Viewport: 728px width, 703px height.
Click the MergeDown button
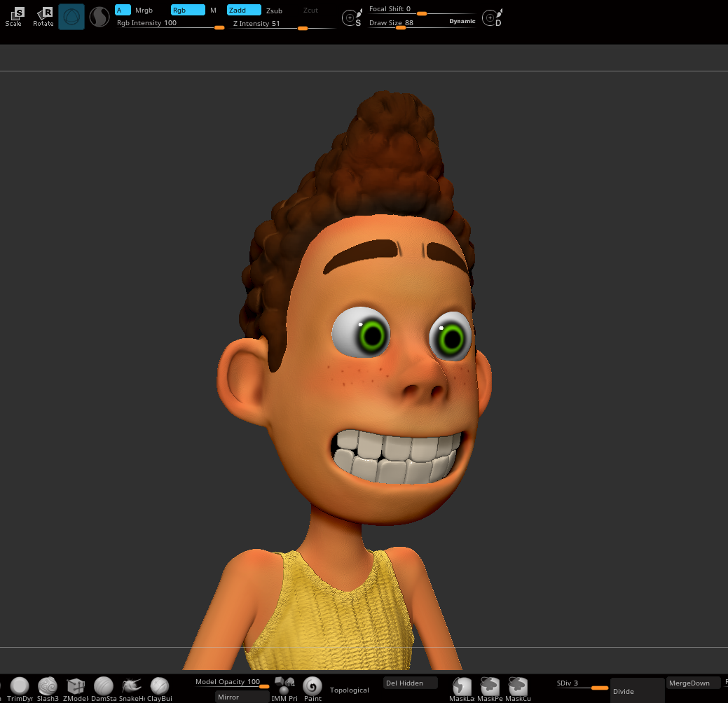click(x=693, y=683)
